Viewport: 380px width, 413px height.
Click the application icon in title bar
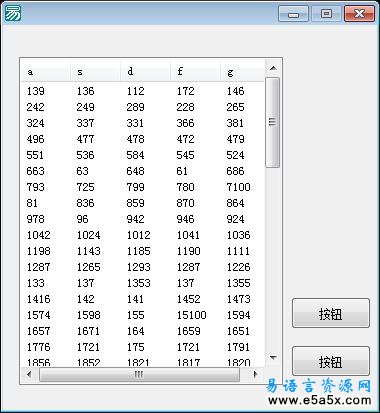13,14
